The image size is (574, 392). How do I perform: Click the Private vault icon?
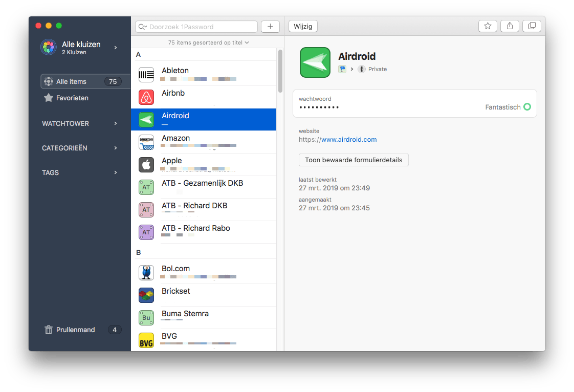[361, 69]
